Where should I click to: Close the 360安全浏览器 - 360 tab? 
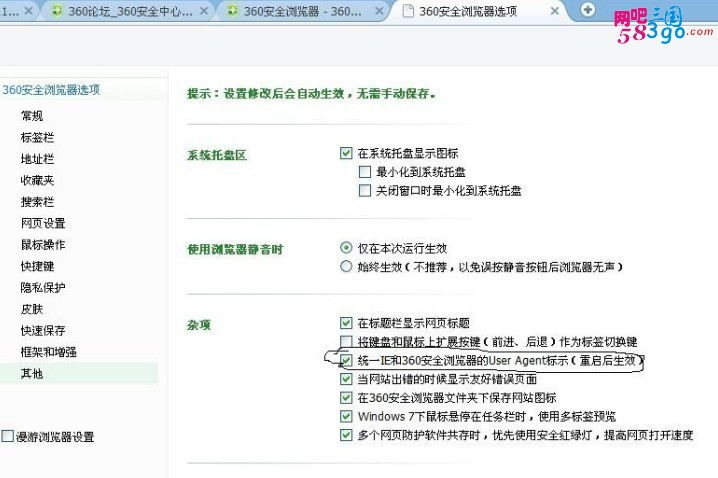point(379,11)
